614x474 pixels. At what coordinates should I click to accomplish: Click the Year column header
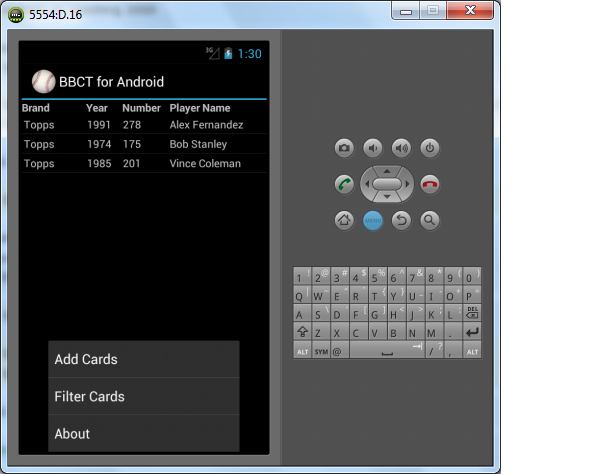[97, 108]
